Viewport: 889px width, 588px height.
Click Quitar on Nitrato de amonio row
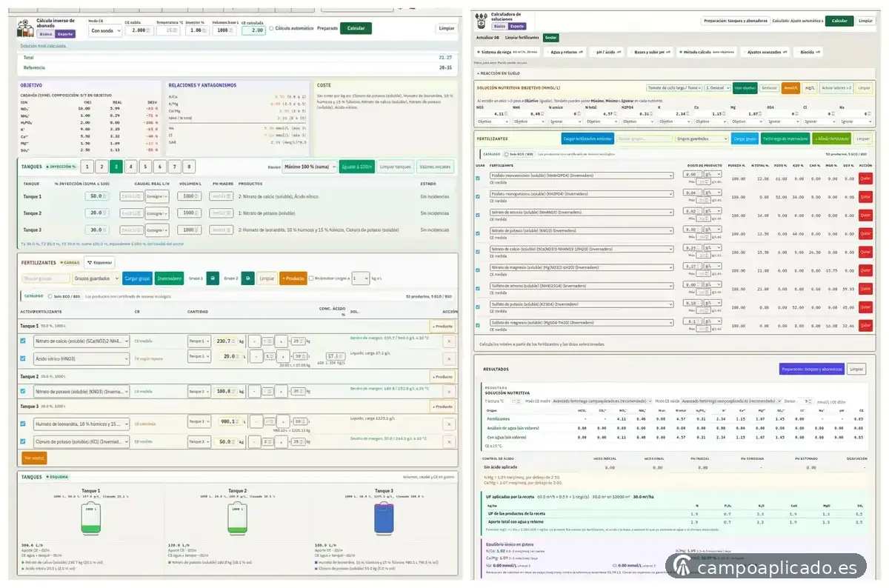point(865,215)
